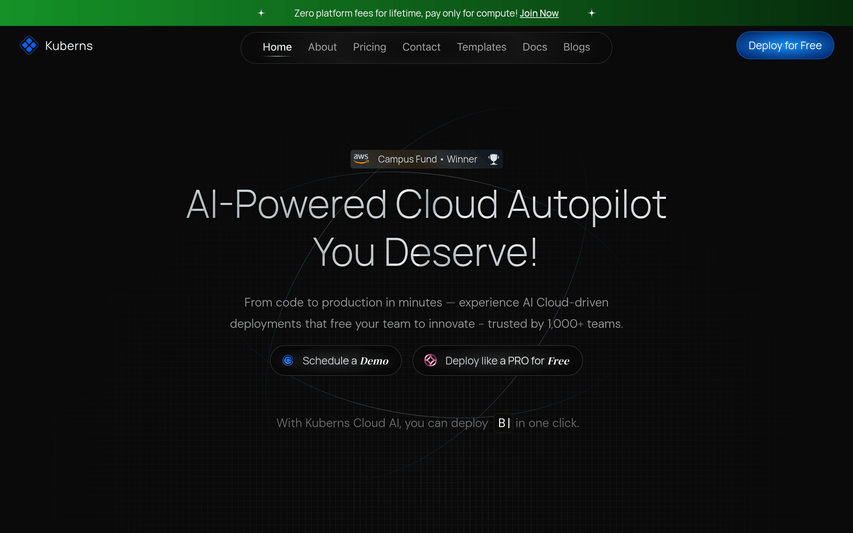The image size is (853, 533).
Task: Open the Pricing page
Action: (x=369, y=47)
